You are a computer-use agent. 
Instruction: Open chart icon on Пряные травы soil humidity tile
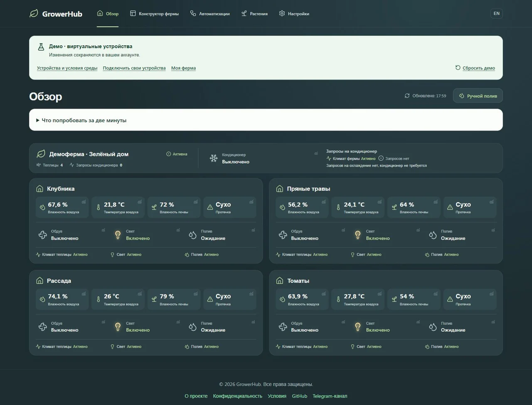[x=436, y=202]
